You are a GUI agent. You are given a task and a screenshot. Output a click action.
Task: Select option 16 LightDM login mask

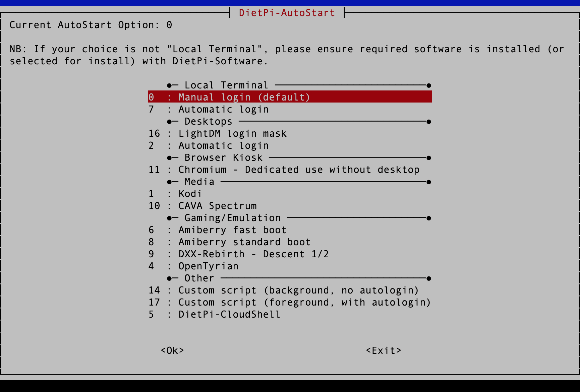coord(290,133)
